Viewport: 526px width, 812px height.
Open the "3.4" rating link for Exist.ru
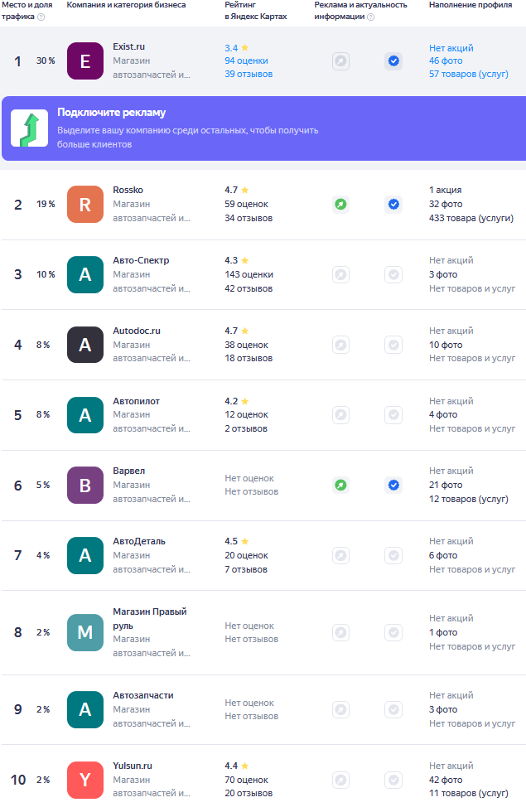pos(237,48)
